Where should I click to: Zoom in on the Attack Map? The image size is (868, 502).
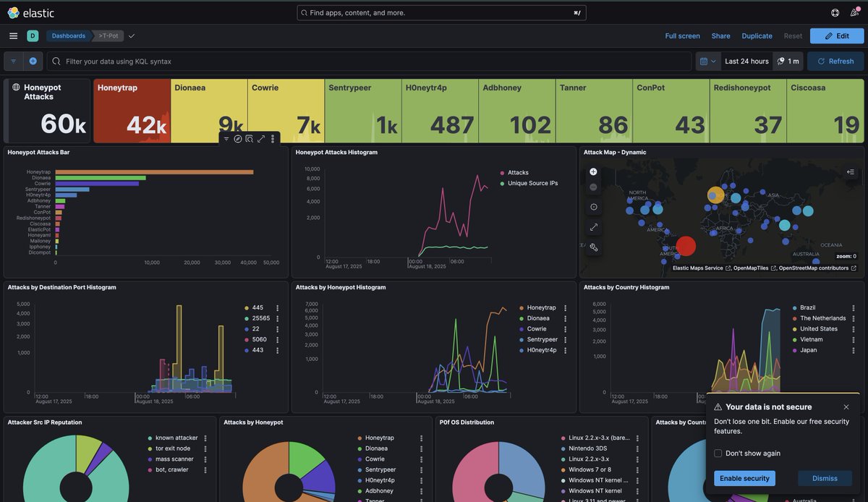[x=594, y=171]
